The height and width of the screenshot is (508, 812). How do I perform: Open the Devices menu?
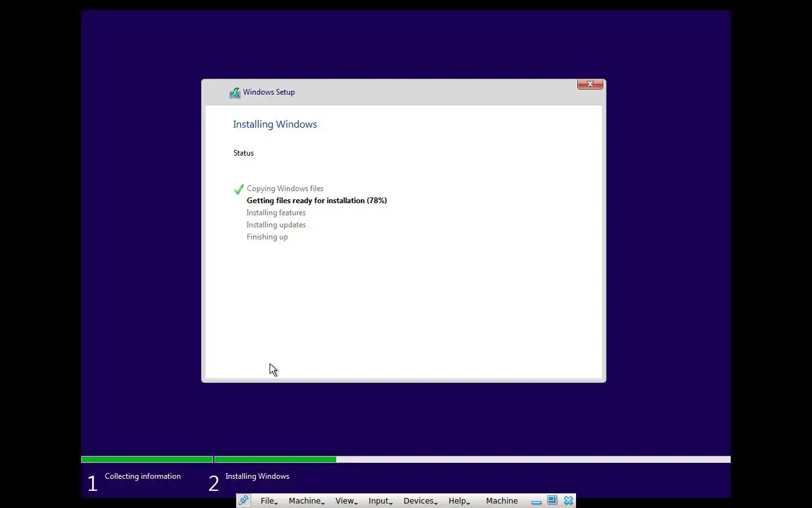(x=421, y=501)
